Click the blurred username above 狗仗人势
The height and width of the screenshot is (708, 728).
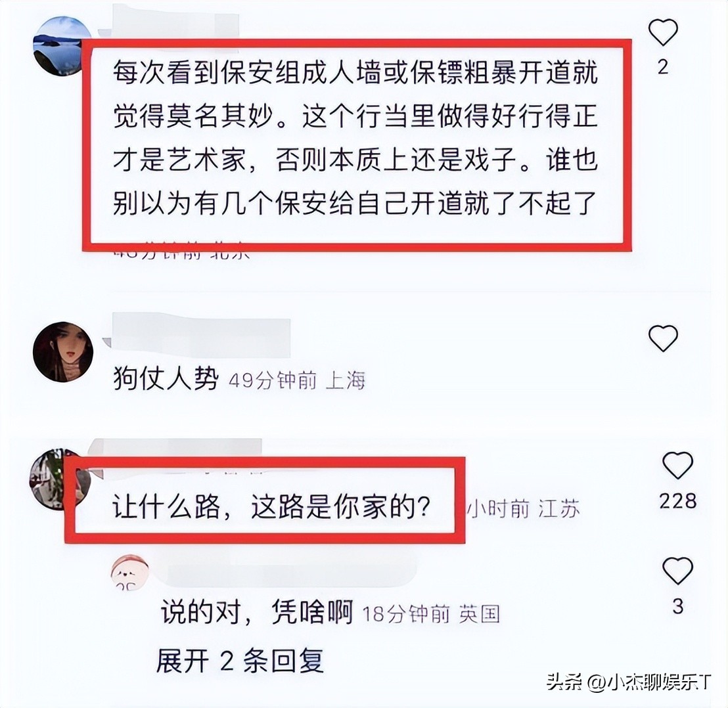click(x=200, y=332)
